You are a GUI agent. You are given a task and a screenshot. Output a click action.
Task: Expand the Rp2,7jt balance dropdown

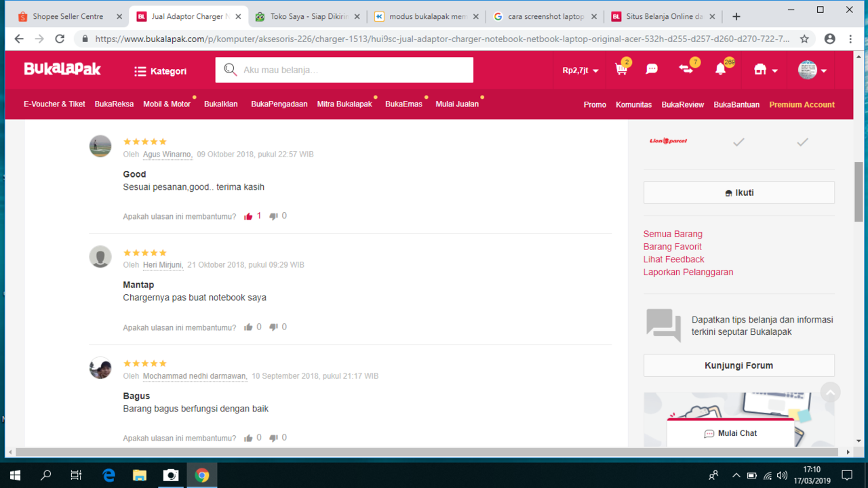click(x=581, y=70)
